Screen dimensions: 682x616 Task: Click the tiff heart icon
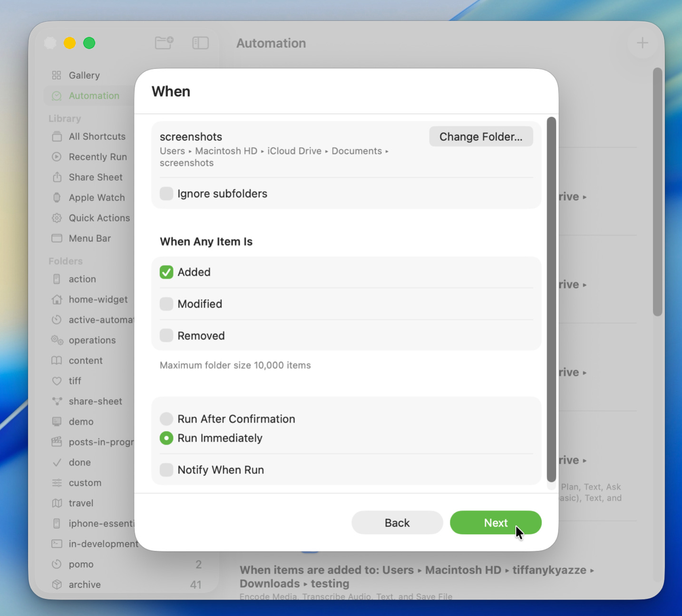point(57,381)
